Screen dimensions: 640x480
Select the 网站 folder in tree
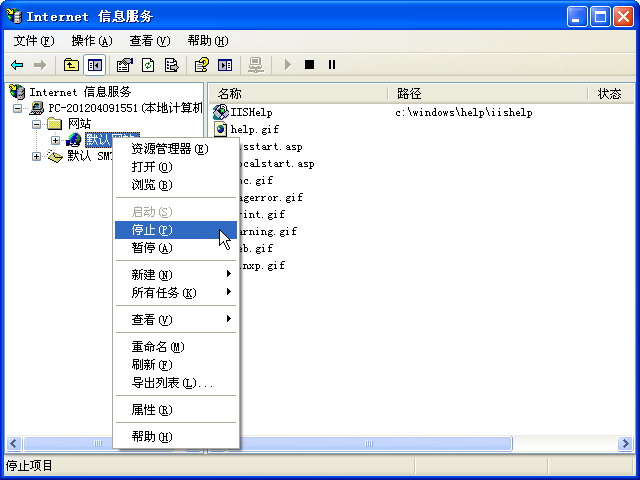tap(79, 124)
